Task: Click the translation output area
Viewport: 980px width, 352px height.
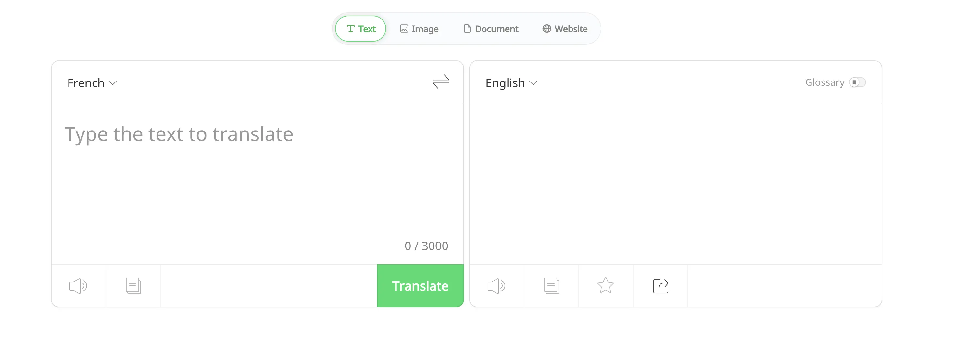Action: (x=675, y=183)
